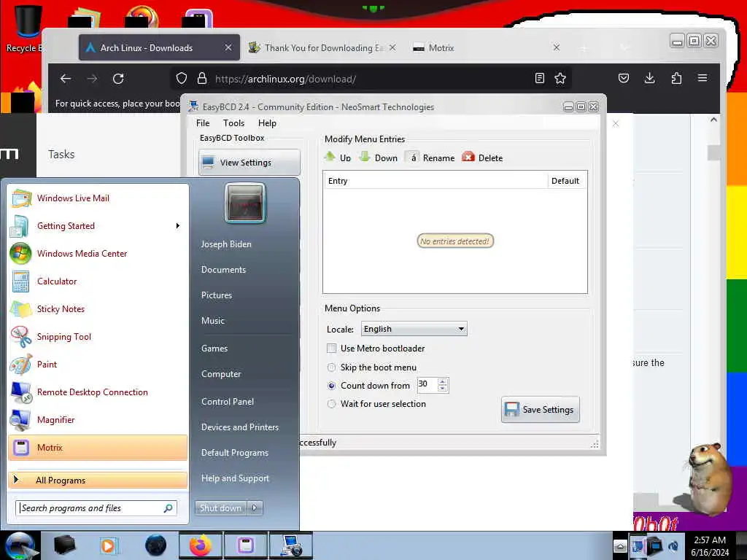747x560 pixels.
Task: Expand All Programs list
Action: [x=98, y=480]
